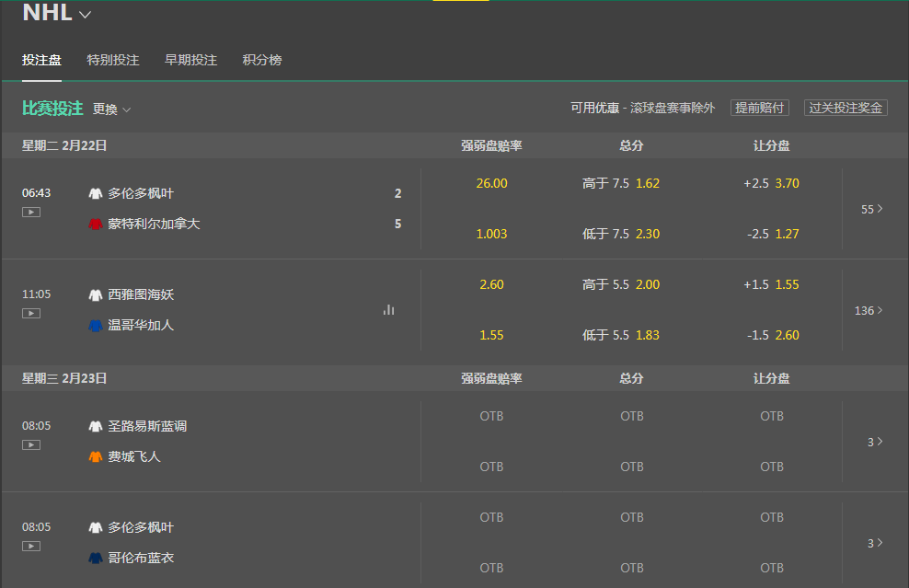Click 哥伦布蓝衣 navy jersey icon
Viewport: 909px width, 588px height.
(x=96, y=558)
